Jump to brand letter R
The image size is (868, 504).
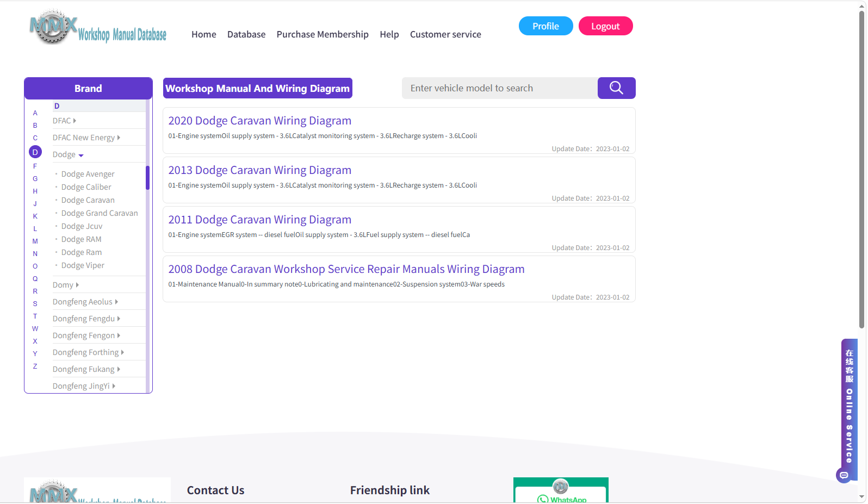(x=35, y=291)
